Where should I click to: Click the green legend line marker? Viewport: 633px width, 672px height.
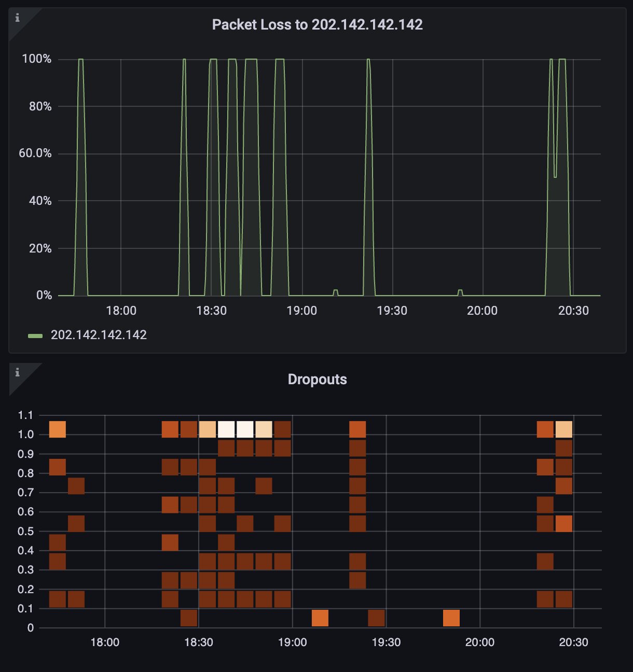coord(36,335)
